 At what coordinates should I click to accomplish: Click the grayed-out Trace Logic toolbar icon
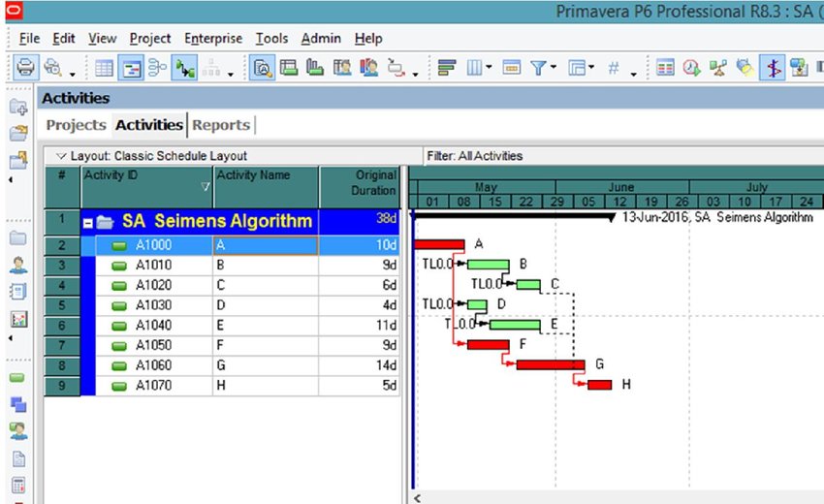tap(211, 68)
